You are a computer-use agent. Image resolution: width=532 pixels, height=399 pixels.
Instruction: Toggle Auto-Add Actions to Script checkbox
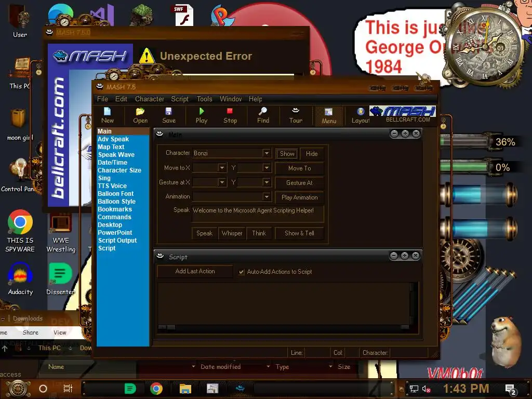(242, 272)
